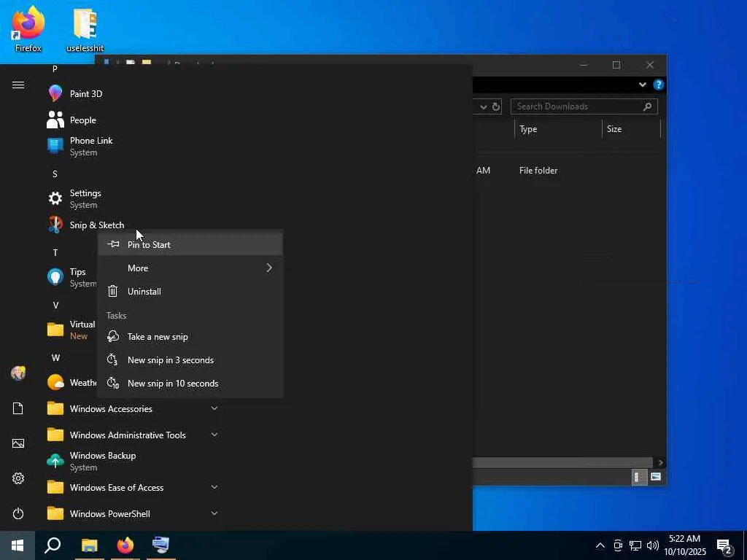Click the horizontal scrollbar in Explorer
747x560 pixels.
coord(562,462)
